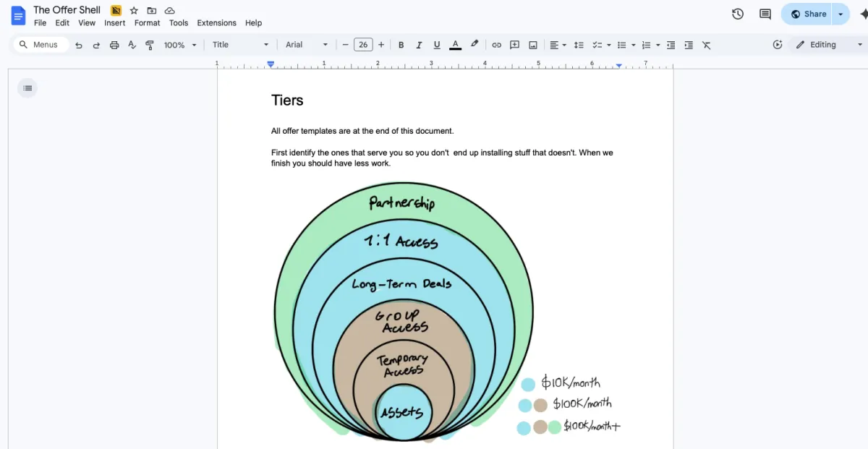This screenshot has height=449, width=868.
Task: Open the Extensions menu
Action: (x=216, y=23)
